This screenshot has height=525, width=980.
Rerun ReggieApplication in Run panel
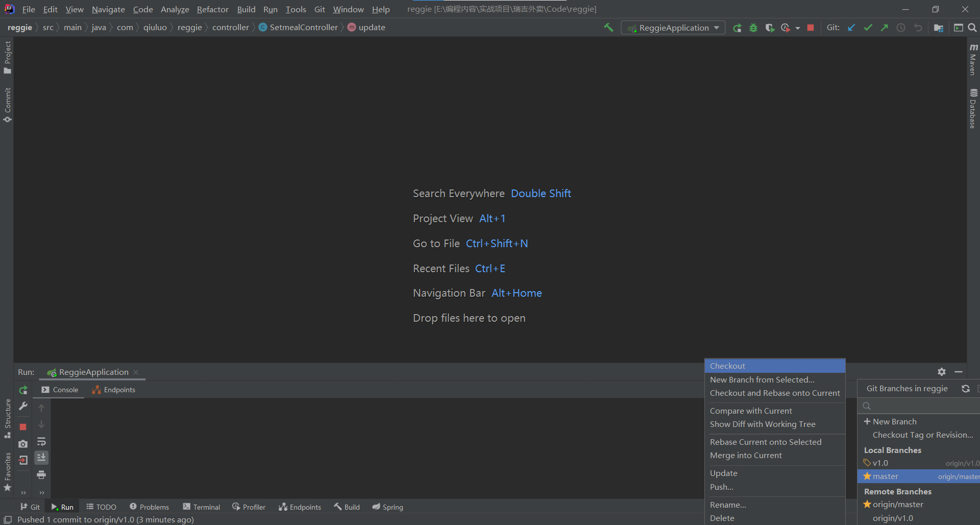click(23, 390)
